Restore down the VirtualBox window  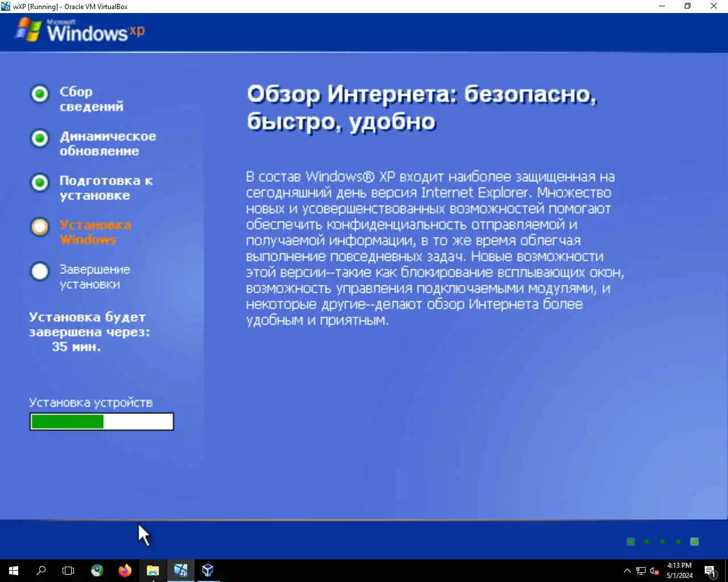pos(688,6)
